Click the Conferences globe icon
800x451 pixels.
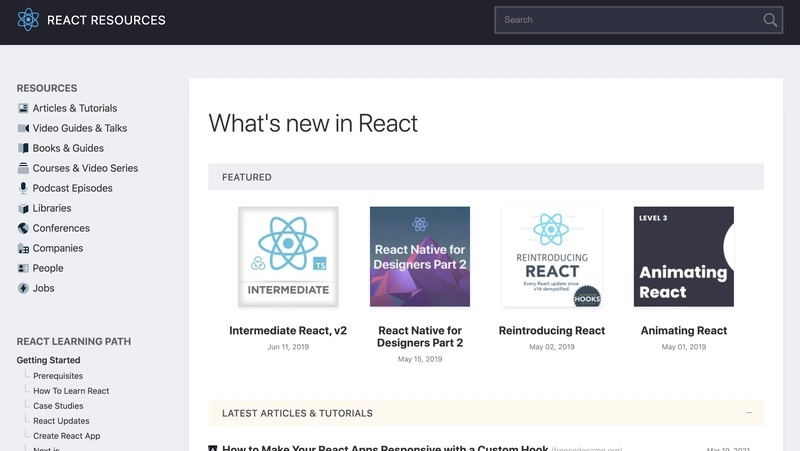click(23, 228)
